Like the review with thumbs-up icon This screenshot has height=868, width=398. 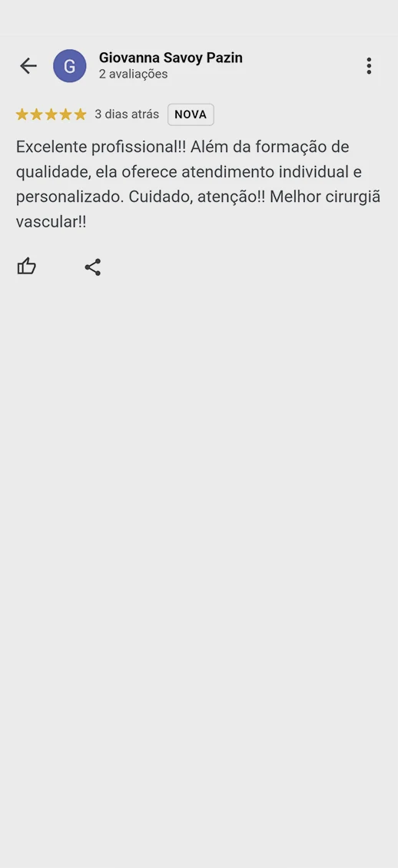26,267
